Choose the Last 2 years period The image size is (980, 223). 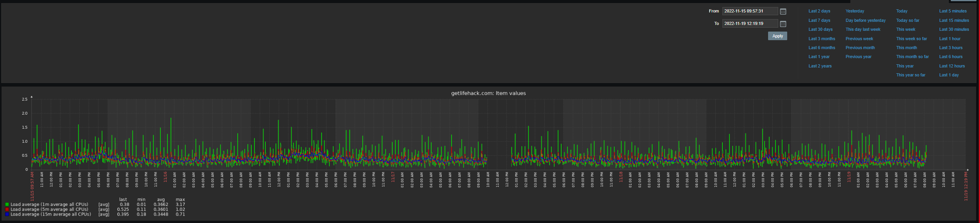click(x=820, y=66)
